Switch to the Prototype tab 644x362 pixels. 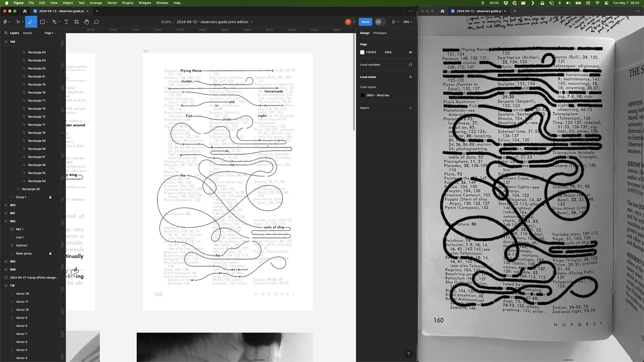pyautogui.click(x=380, y=33)
